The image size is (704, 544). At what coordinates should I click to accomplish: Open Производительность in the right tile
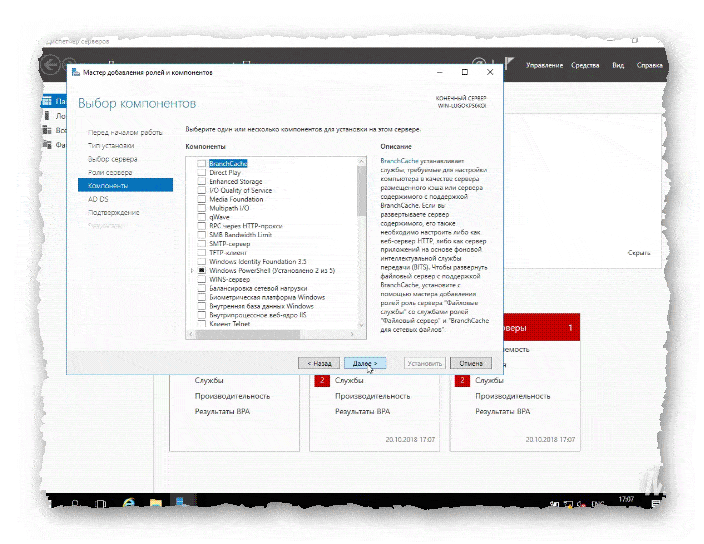[x=512, y=396]
